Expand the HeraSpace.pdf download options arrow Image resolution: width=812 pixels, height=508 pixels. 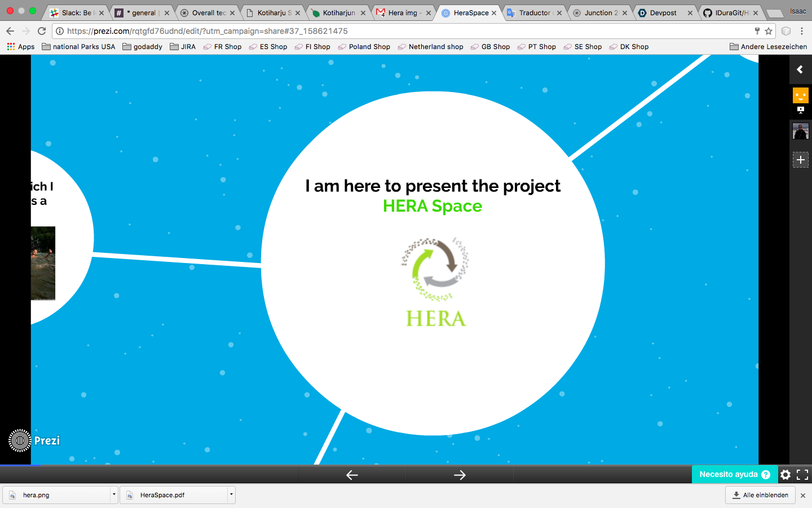pyautogui.click(x=231, y=494)
